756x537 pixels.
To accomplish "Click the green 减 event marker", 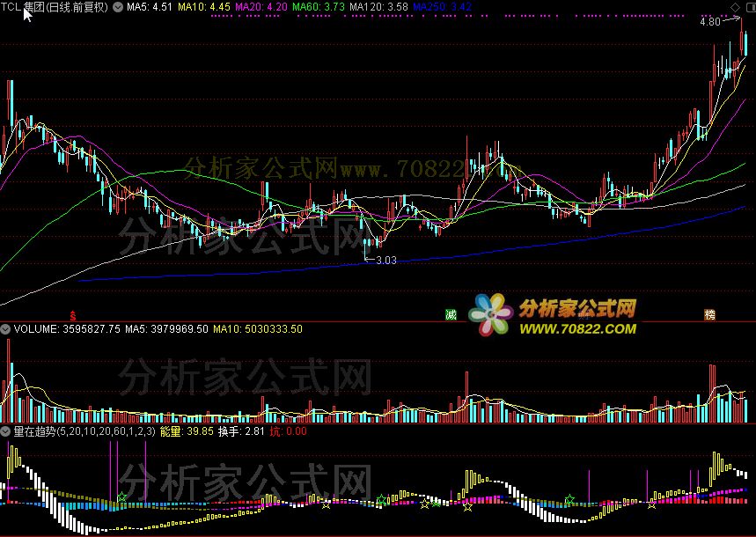I will 451,315.
